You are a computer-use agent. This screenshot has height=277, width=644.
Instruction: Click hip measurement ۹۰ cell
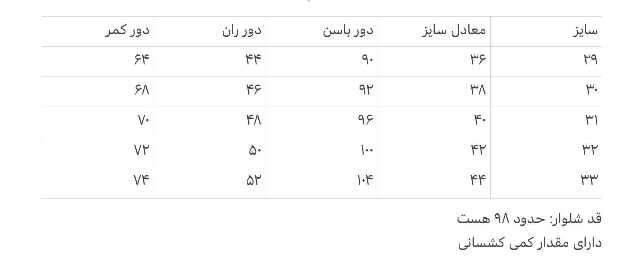(x=367, y=59)
